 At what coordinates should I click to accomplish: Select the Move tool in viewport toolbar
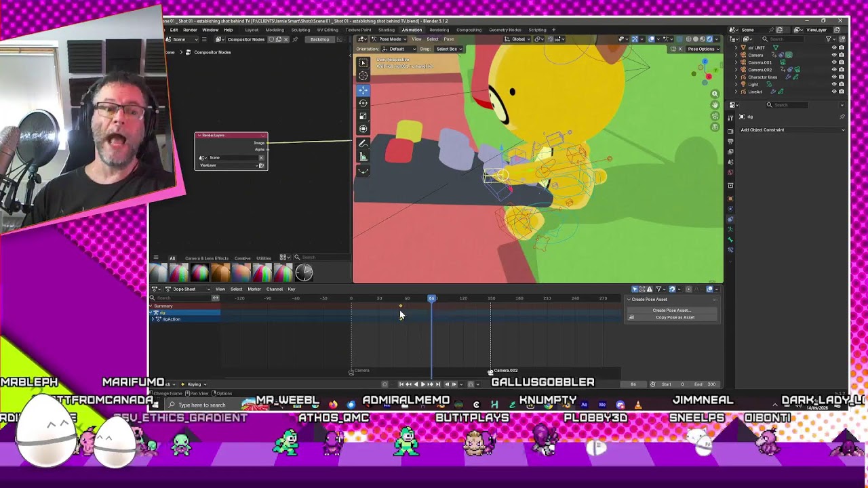click(363, 89)
